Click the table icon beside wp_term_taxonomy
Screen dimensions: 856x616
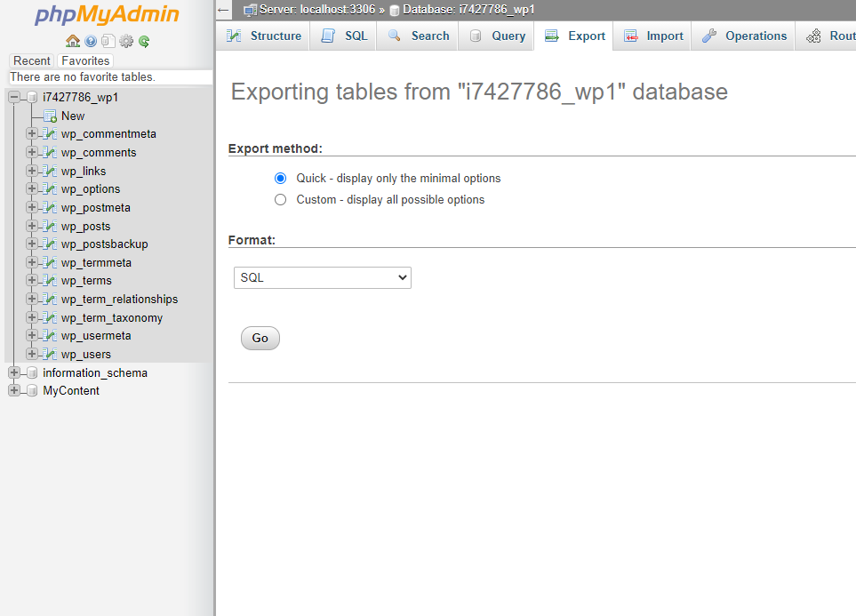tap(50, 318)
